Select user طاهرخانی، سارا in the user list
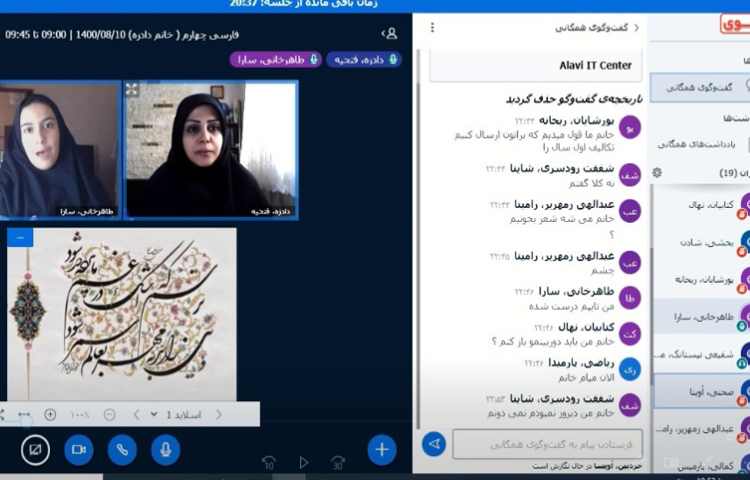The image size is (750, 480). click(701, 317)
